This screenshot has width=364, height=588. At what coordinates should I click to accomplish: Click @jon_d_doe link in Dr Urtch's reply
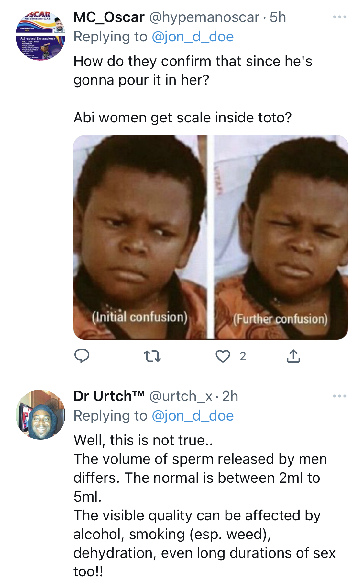193,416
